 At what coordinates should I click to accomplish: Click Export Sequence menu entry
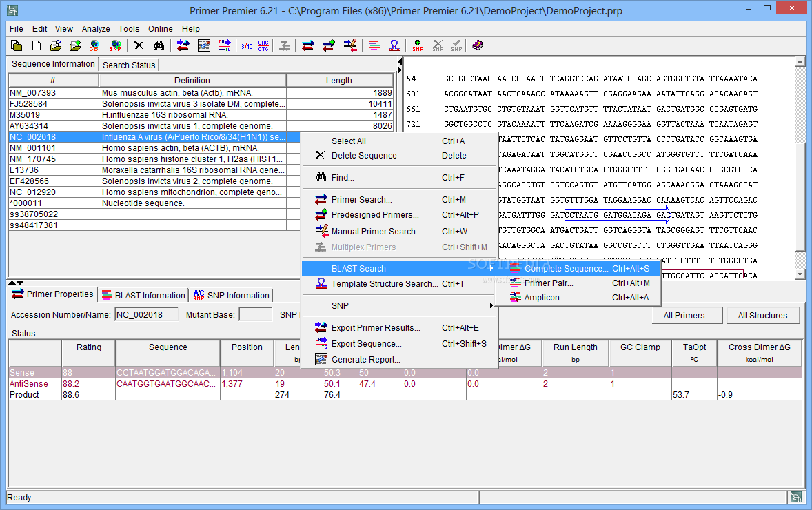398,344
